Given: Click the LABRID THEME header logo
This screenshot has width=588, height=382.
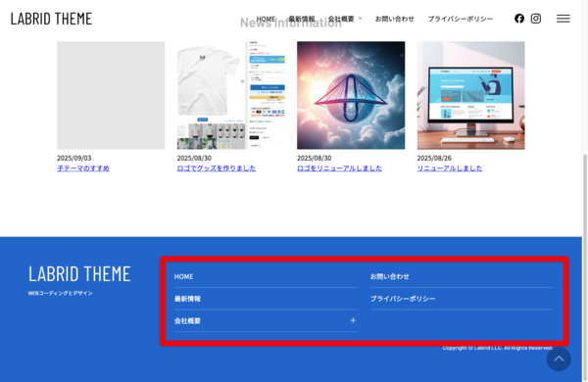Looking at the screenshot, I should click(51, 19).
